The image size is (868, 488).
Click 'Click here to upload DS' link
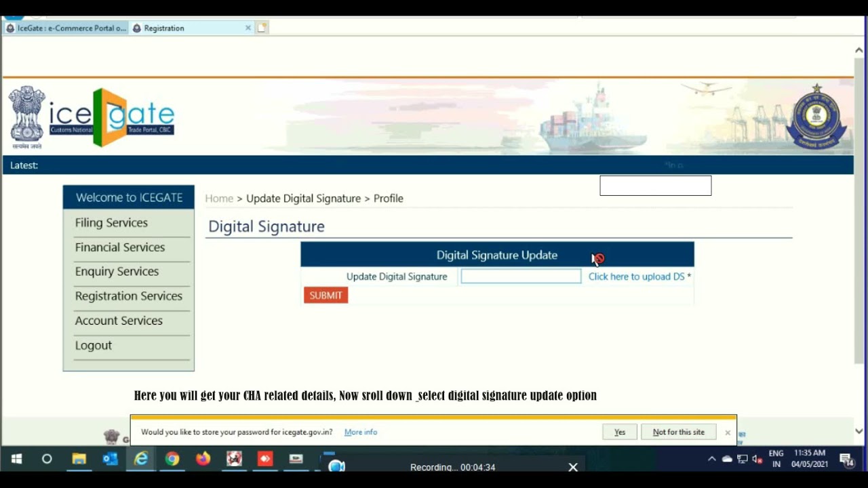click(x=636, y=277)
